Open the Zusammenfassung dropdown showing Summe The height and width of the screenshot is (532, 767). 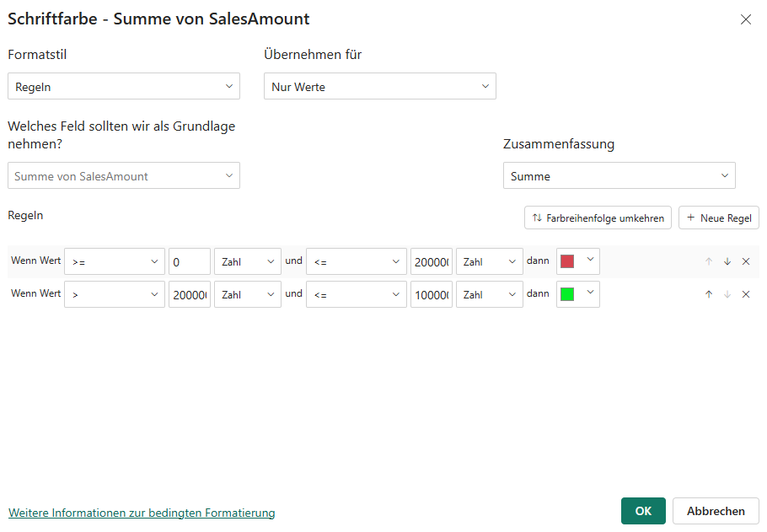619,175
